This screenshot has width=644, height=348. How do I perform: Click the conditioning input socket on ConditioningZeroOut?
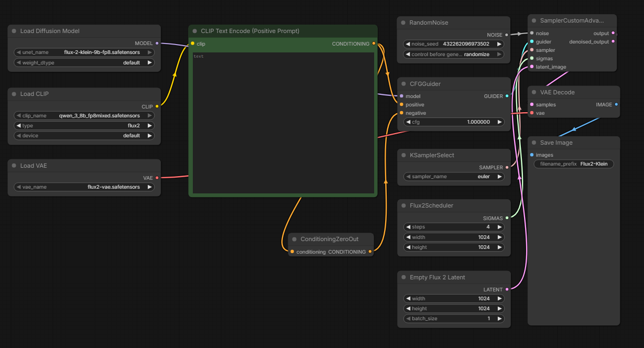(x=292, y=252)
